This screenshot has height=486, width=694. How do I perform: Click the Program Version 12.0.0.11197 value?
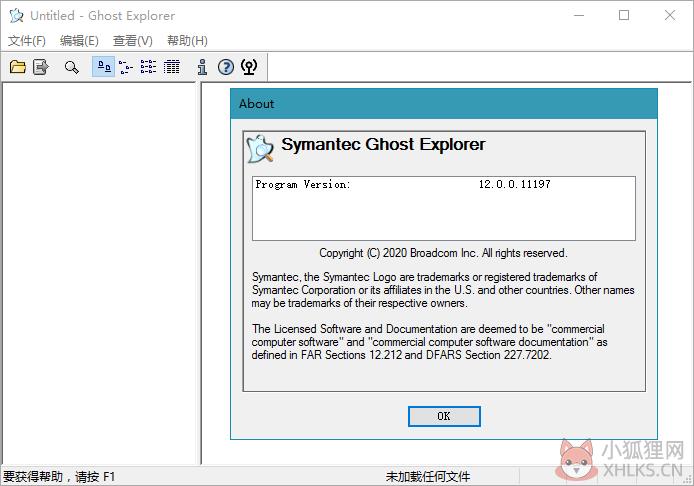point(515,185)
